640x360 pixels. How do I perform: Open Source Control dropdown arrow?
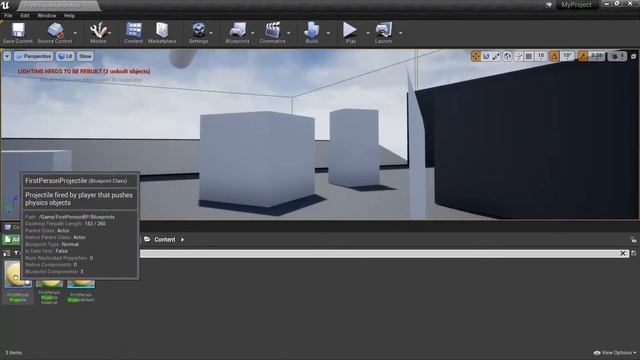point(75,33)
